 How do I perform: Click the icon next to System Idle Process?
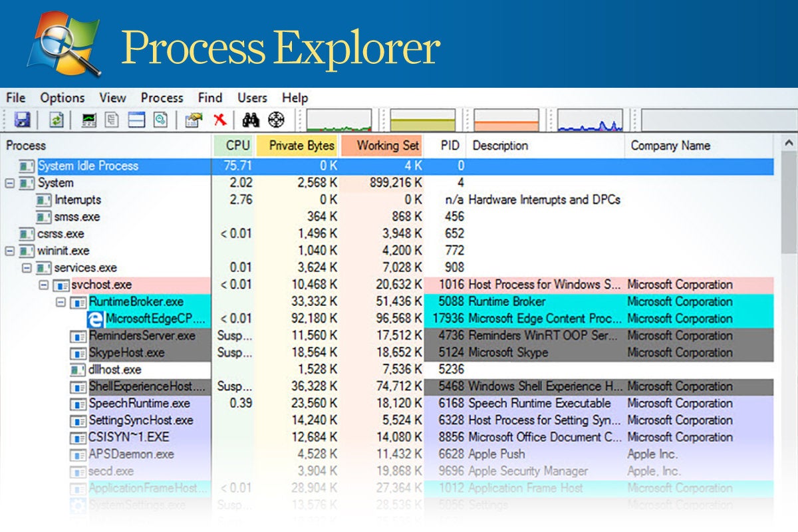pyautogui.click(x=27, y=166)
